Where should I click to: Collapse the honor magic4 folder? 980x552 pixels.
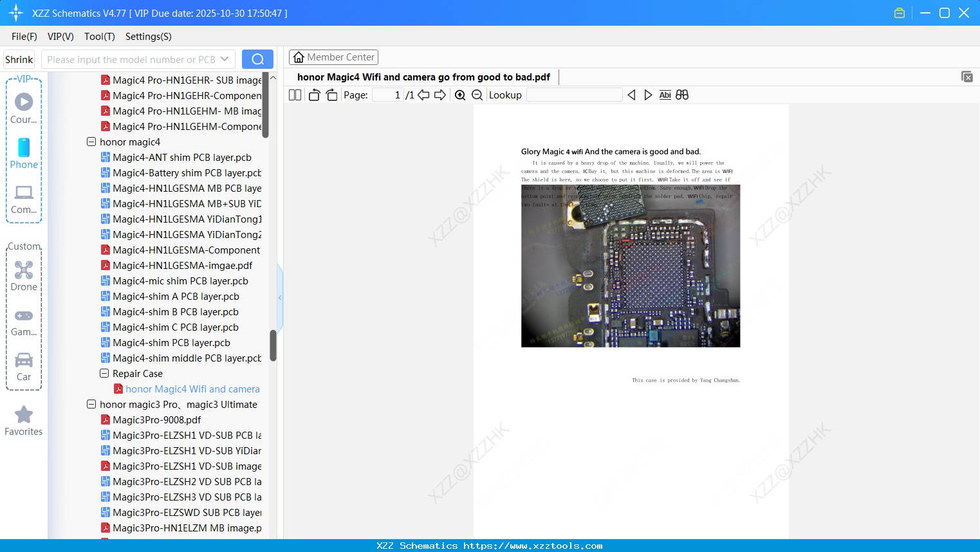91,142
